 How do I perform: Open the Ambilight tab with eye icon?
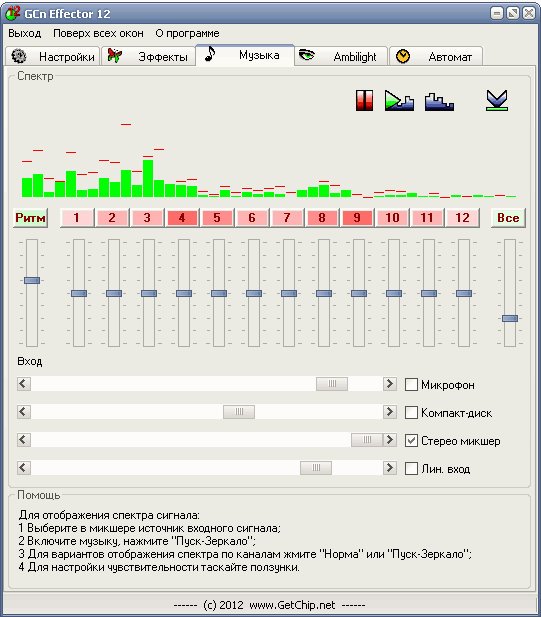pos(341,56)
